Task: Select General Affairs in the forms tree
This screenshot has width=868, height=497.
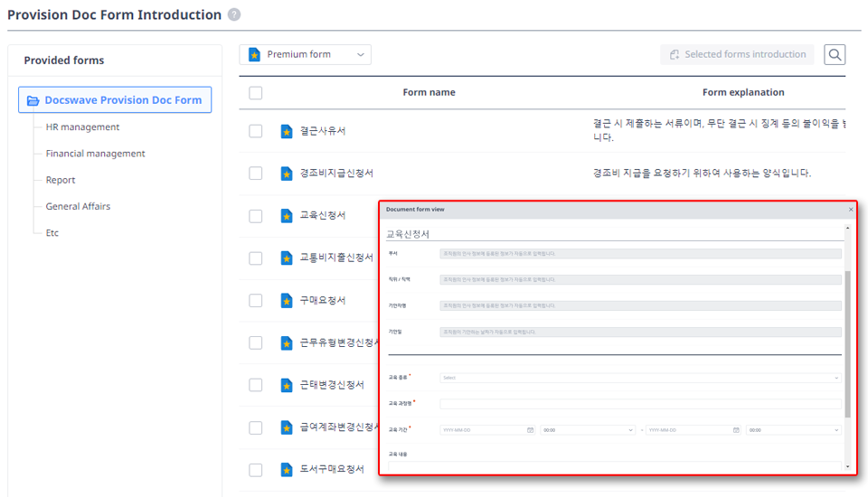Action: [78, 206]
